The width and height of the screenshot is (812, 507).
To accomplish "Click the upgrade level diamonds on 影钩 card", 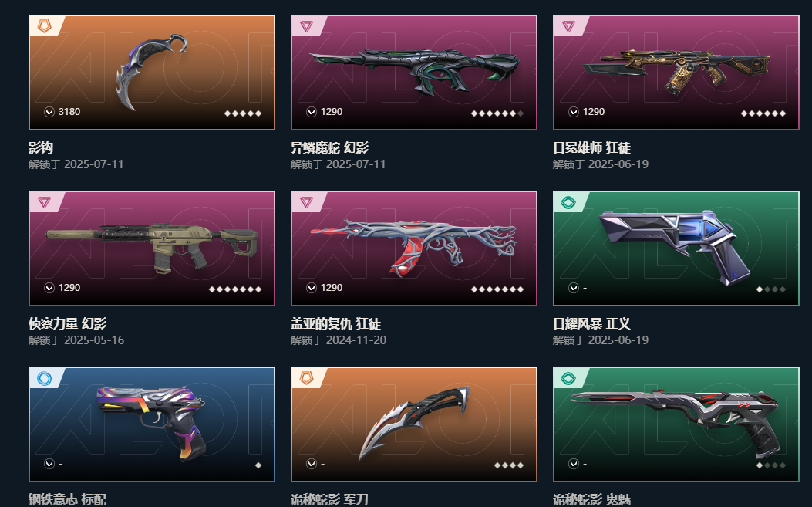I will pos(243,113).
